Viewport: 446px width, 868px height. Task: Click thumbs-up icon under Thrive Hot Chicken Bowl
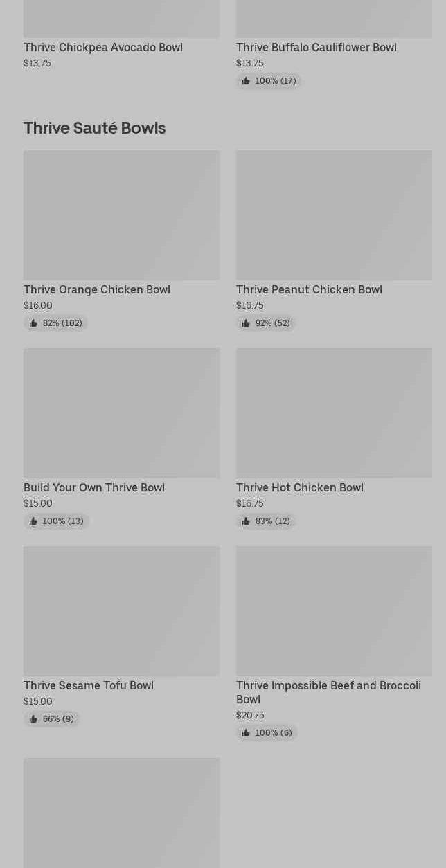246,521
